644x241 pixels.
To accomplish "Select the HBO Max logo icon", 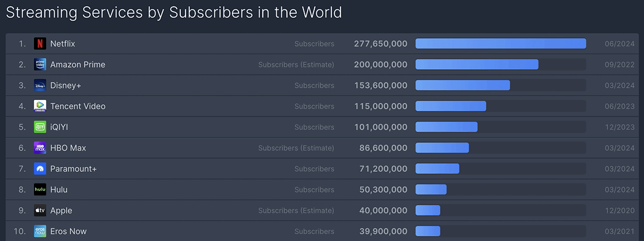I will (x=40, y=148).
